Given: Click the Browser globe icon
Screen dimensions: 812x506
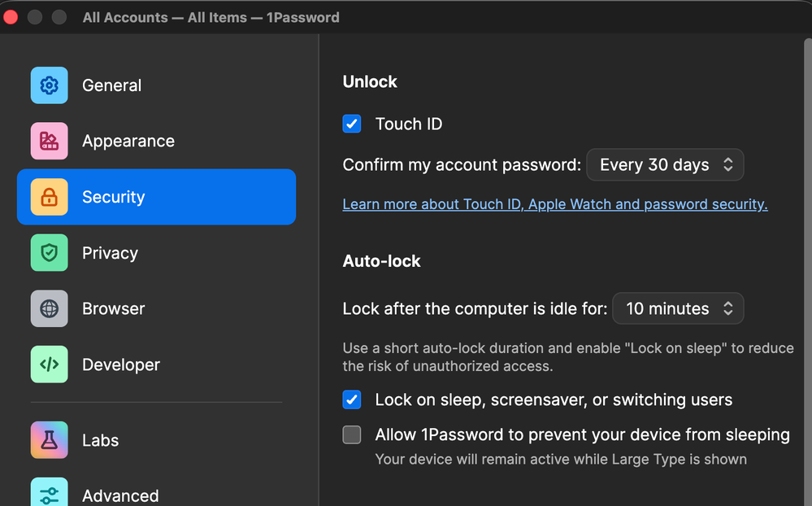Looking at the screenshot, I should point(49,309).
